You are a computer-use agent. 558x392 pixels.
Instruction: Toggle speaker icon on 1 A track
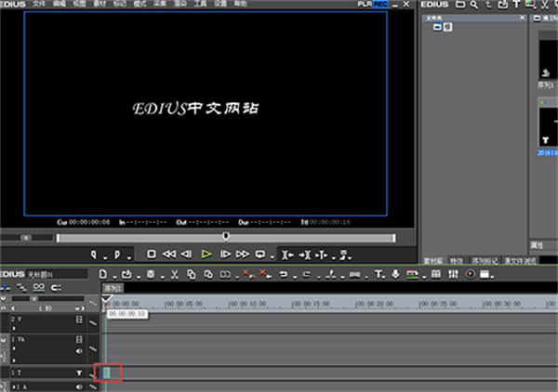click(x=79, y=386)
